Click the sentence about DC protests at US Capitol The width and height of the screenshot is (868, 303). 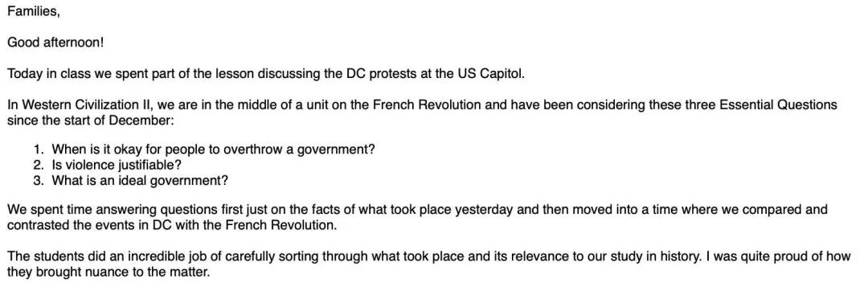pyautogui.click(x=266, y=74)
